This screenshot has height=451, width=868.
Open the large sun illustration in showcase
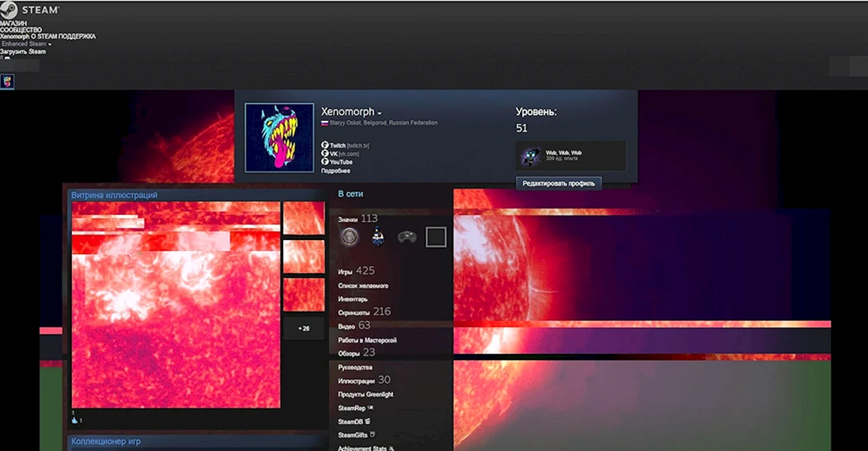click(x=176, y=305)
